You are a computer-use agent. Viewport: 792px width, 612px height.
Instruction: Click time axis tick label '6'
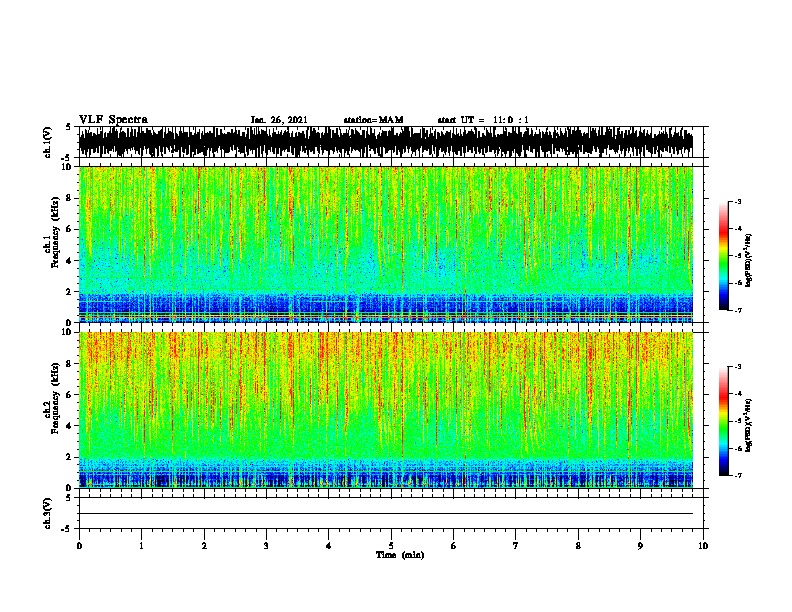tap(453, 546)
